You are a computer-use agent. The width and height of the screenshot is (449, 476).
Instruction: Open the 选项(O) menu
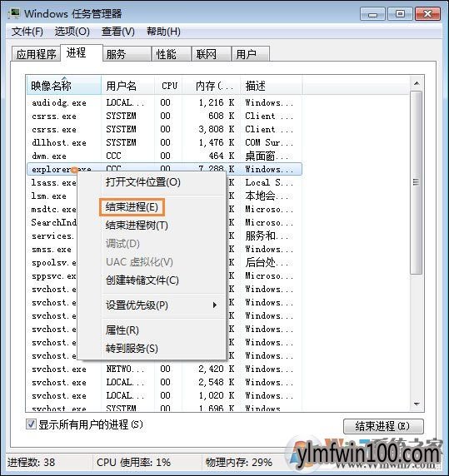pos(72,32)
